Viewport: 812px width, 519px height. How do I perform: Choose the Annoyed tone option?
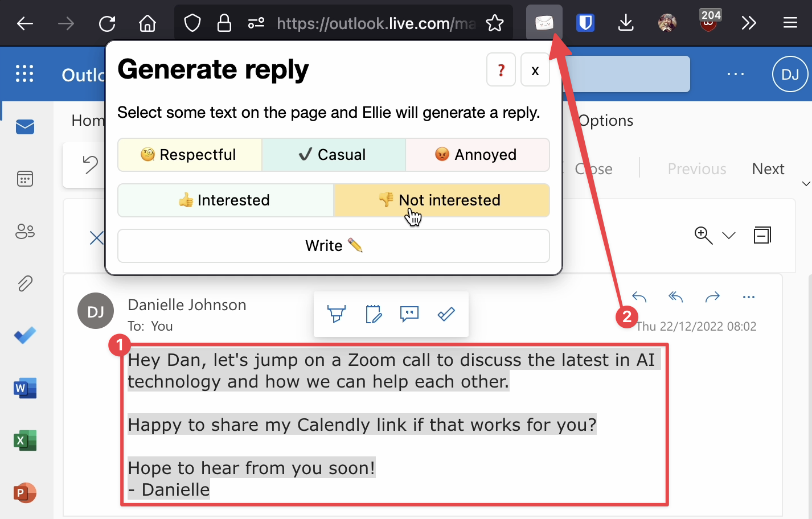(x=477, y=155)
